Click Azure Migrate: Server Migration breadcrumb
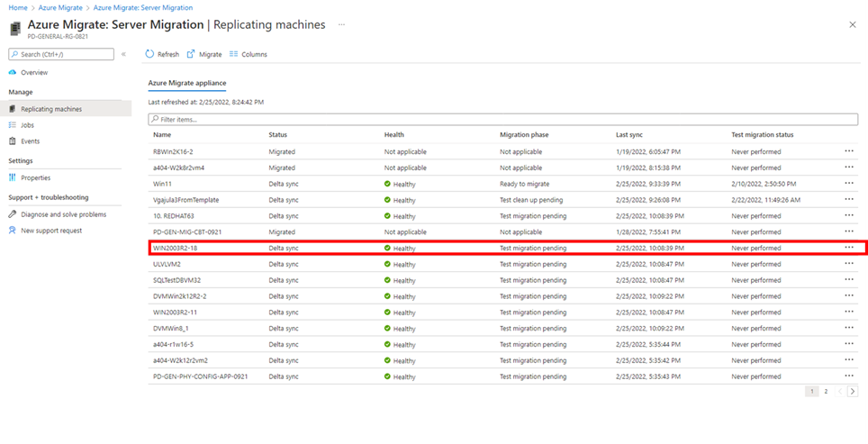The height and width of the screenshot is (444, 868). tap(143, 8)
